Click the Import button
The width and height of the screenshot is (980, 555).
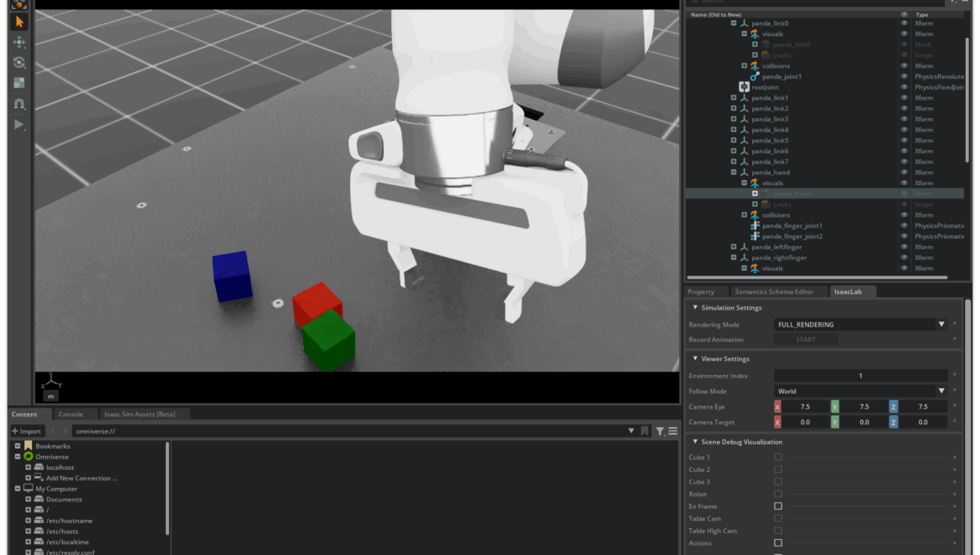coord(27,431)
